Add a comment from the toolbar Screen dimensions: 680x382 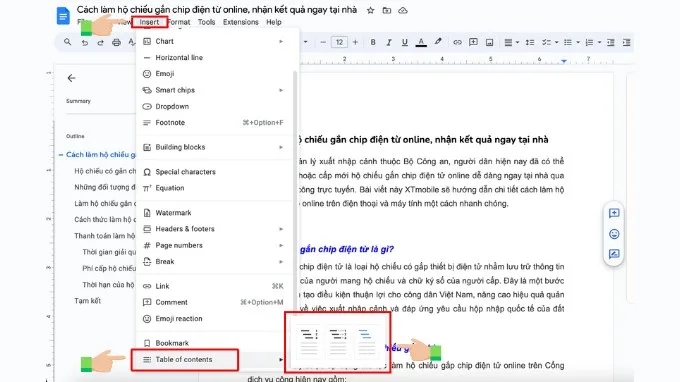473,42
